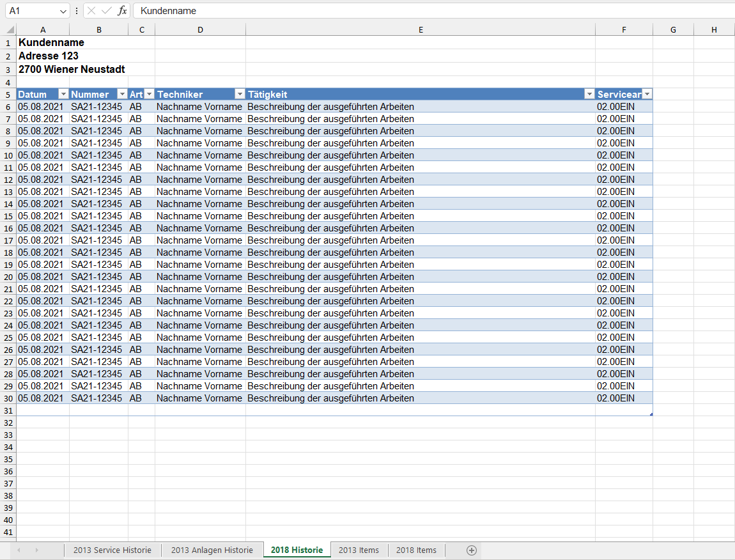Image resolution: width=735 pixels, height=560 pixels.
Task: Switch to the 2013 Items sheet
Action: tap(359, 550)
